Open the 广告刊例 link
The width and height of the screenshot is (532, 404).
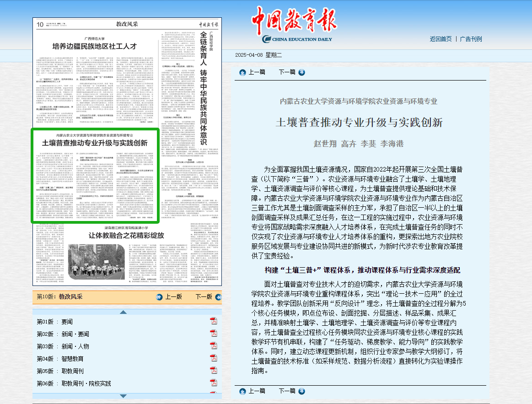[471, 39]
